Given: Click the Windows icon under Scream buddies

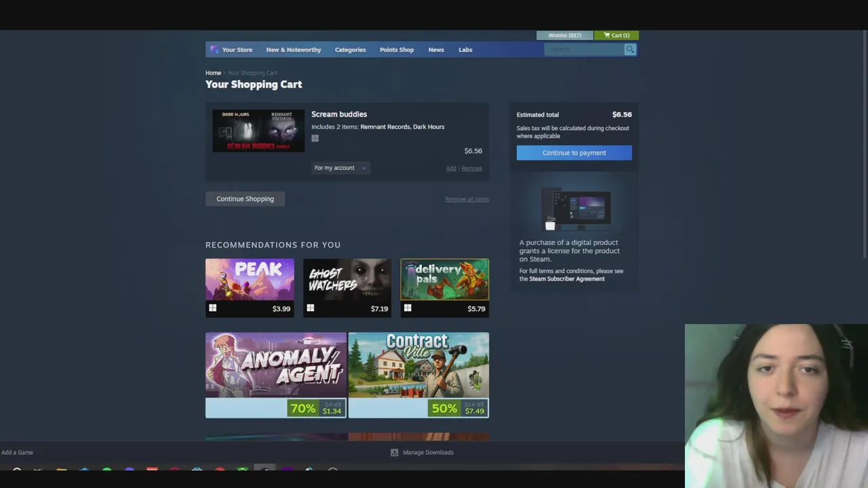Looking at the screenshot, I should [315, 138].
